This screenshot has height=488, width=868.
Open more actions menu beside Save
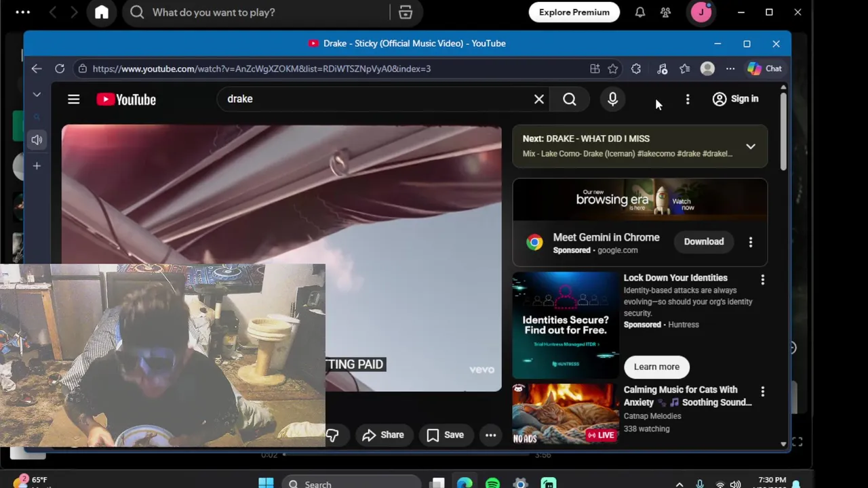tap(491, 435)
